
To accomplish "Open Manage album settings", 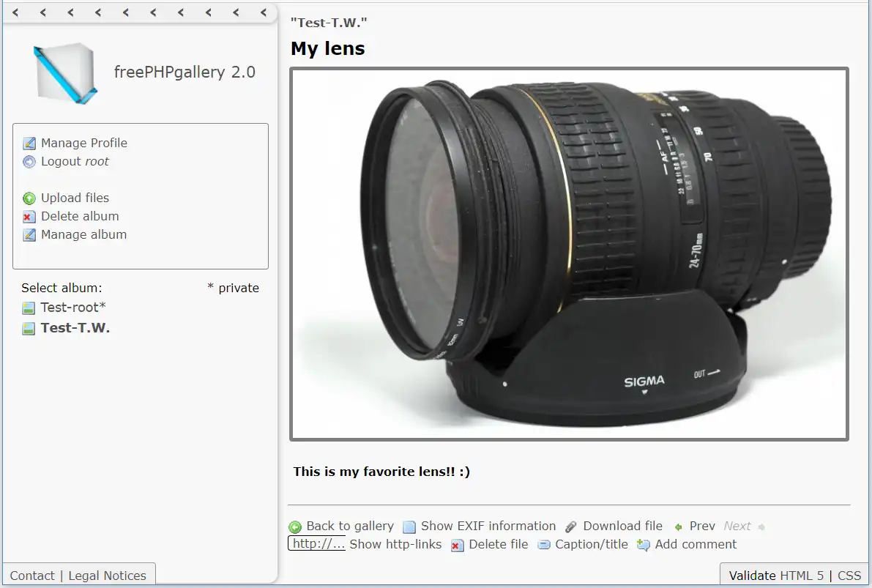I will (84, 235).
